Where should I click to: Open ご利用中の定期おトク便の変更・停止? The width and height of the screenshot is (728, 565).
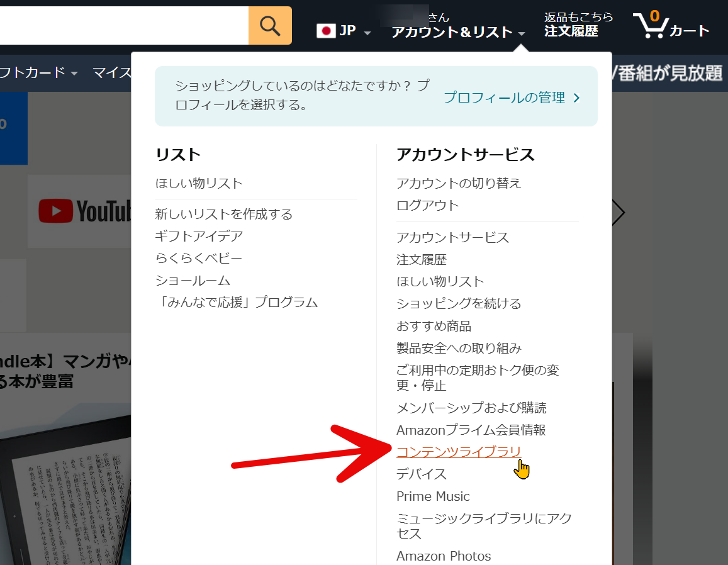(x=478, y=378)
